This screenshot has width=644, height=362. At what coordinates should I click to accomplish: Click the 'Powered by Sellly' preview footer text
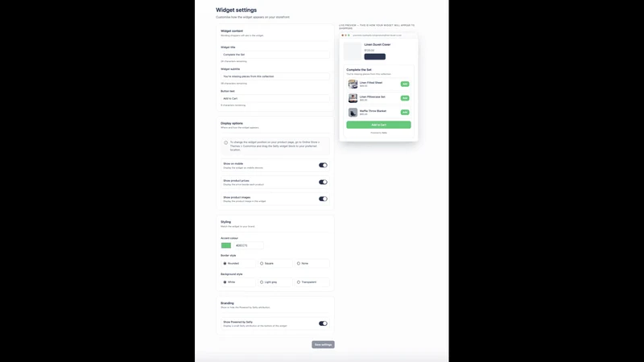pos(378,133)
